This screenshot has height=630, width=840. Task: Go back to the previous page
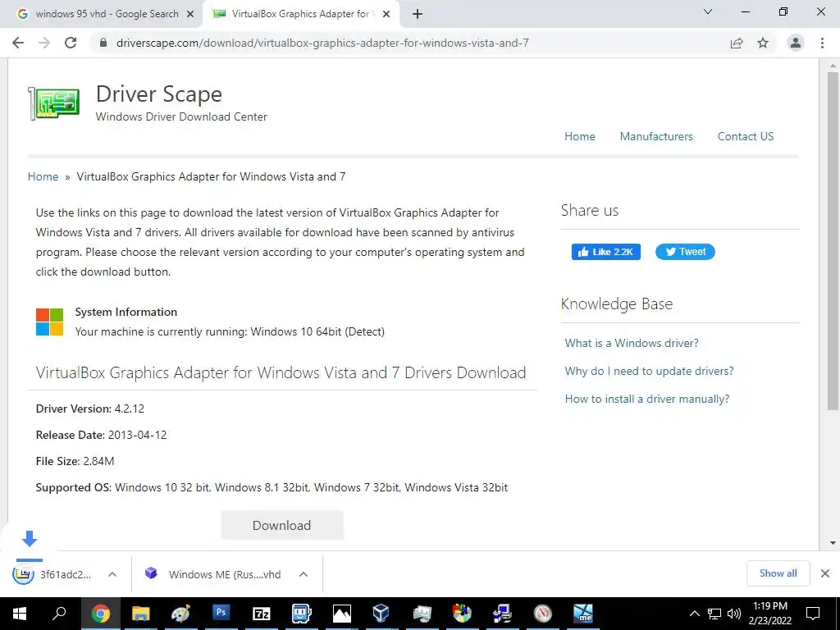(x=18, y=43)
